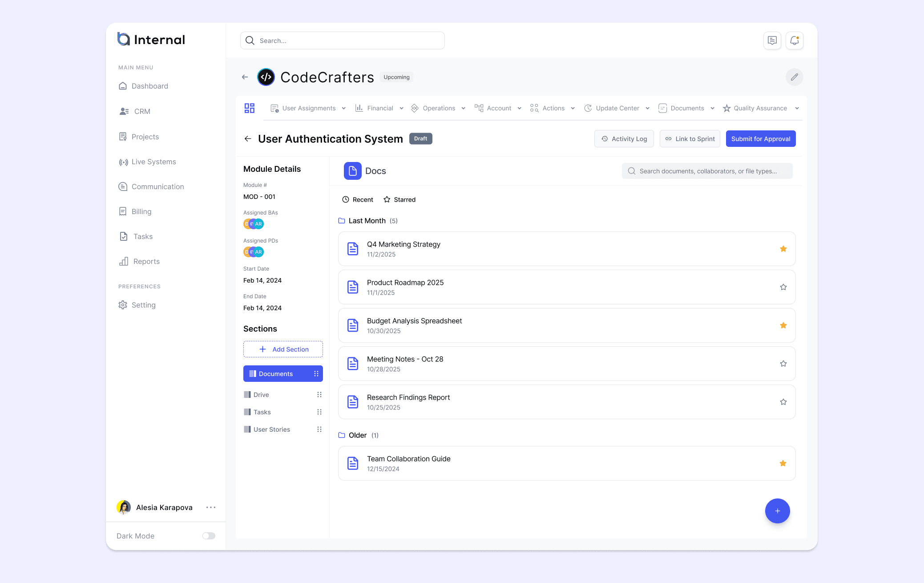Open more options next to Alesia Karapova
Image resolution: width=924 pixels, height=583 pixels.
(x=211, y=507)
